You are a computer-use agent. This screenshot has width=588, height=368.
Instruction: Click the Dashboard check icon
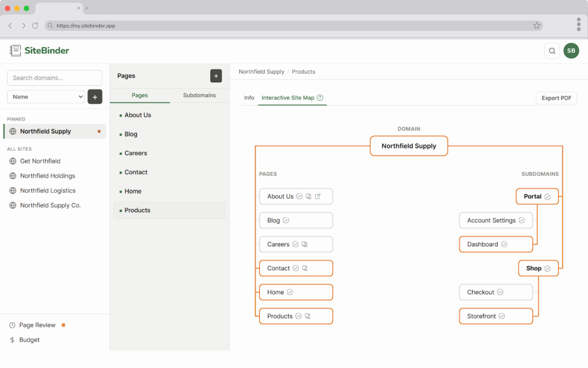tap(504, 244)
